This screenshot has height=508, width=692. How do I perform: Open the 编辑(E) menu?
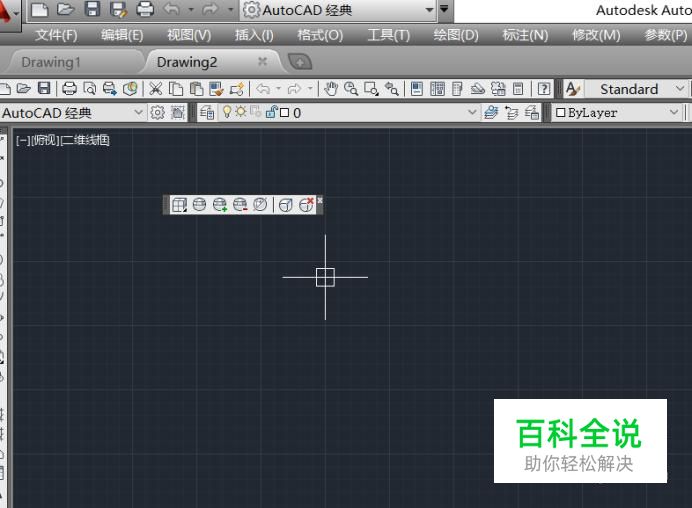(122, 35)
